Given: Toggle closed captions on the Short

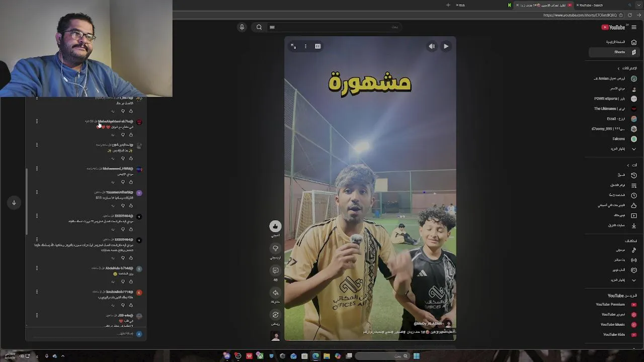Looking at the screenshot, I should click(317, 46).
